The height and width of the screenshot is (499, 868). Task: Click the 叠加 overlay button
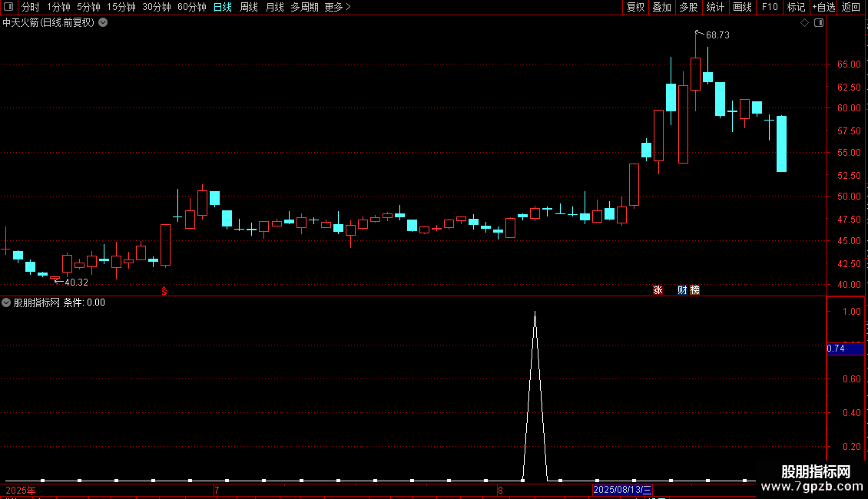click(662, 7)
